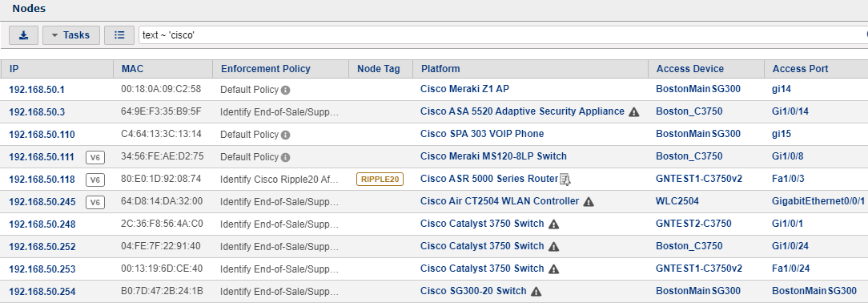Viewport: 868px width, 303px height.
Task: Click the RIPPLE20 node tag
Action: point(380,179)
